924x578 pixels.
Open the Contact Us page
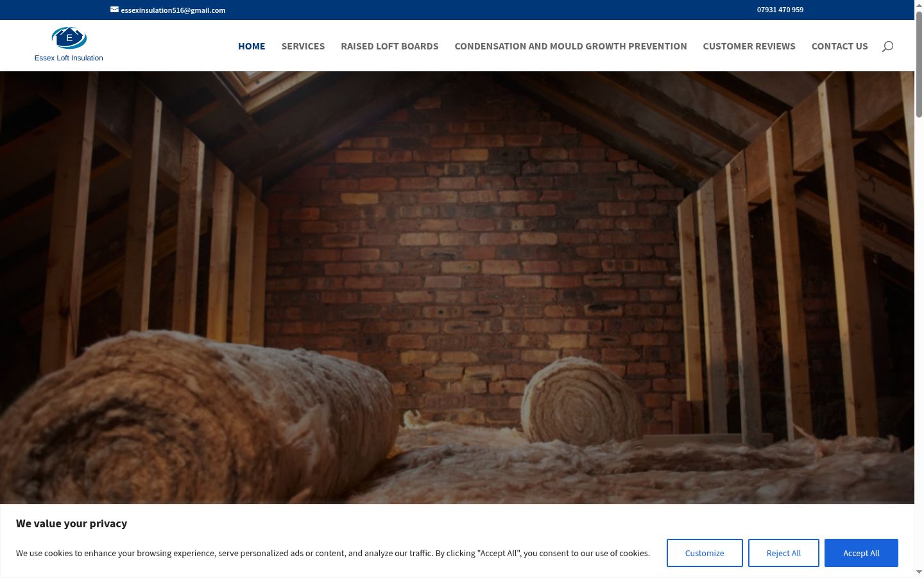[839, 46]
